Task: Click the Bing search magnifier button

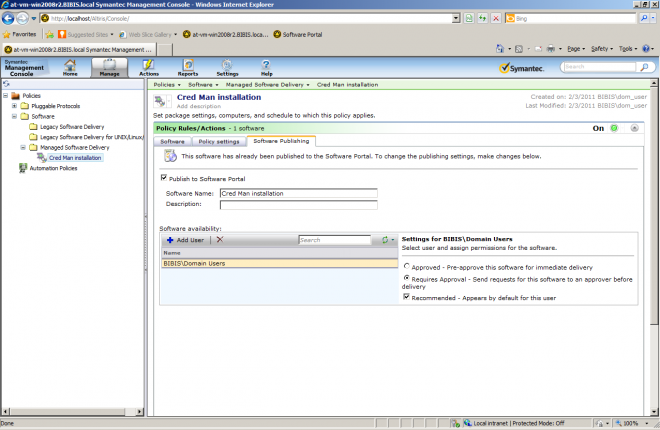Action: (x=644, y=19)
